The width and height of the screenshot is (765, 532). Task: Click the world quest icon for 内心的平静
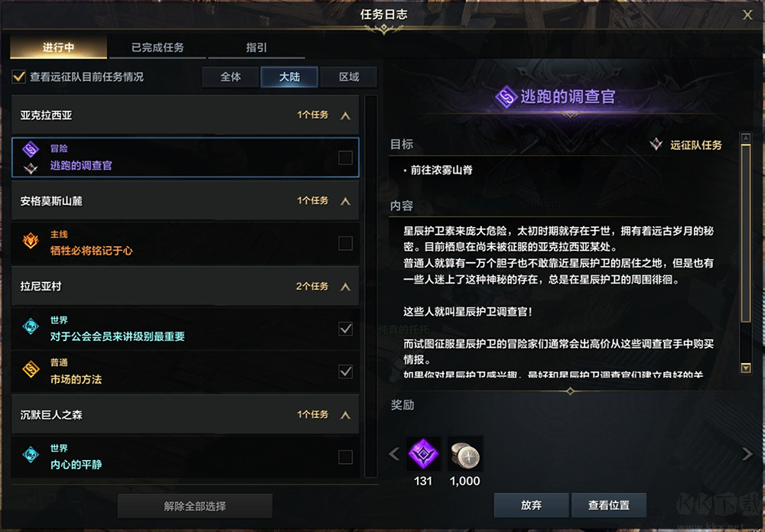pyautogui.click(x=31, y=455)
